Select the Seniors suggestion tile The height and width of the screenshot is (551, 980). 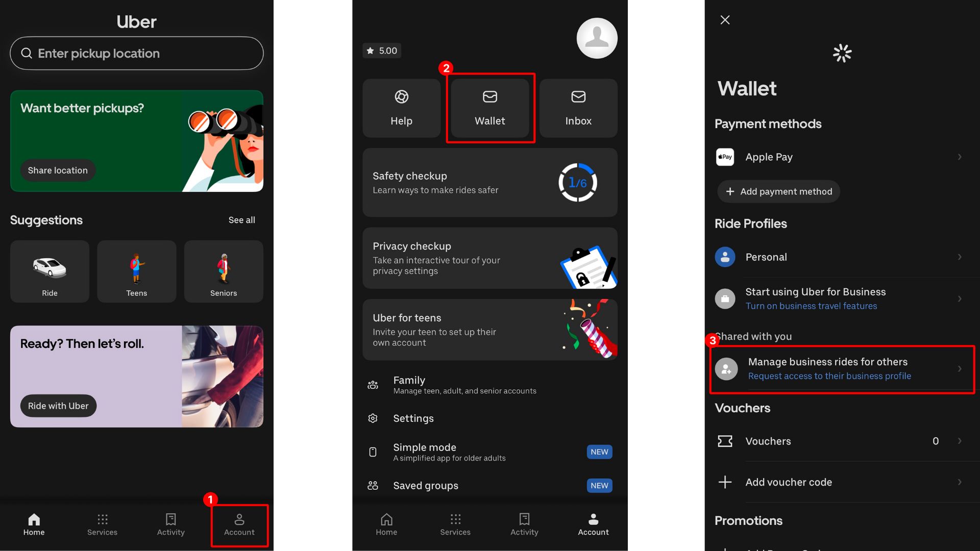[223, 271]
